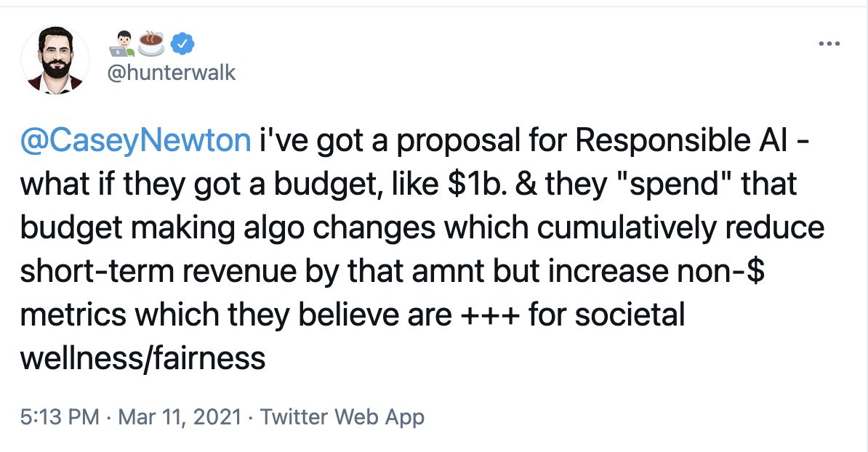Click the laptop technologist emoji in display name
This screenshot has height=452, width=868.
click(x=121, y=45)
